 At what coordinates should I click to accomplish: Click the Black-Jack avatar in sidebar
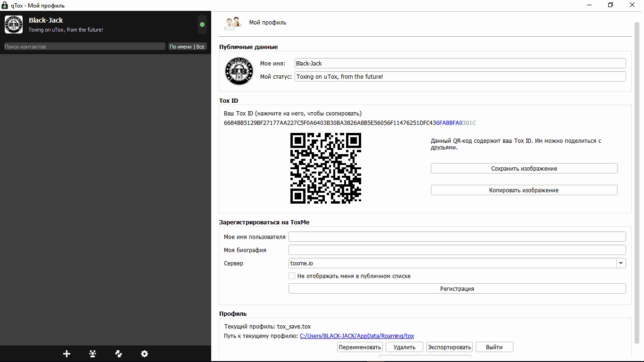14,25
